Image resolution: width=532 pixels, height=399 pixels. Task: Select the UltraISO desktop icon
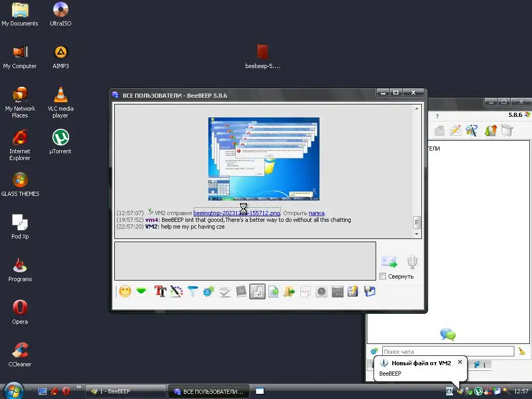tap(60, 14)
